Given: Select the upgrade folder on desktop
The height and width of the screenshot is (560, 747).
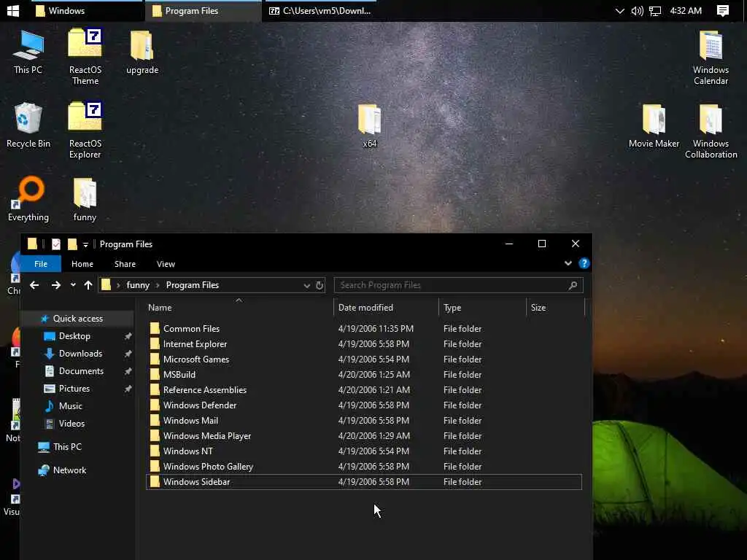Looking at the screenshot, I should pyautogui.click(x=142, y=52).
